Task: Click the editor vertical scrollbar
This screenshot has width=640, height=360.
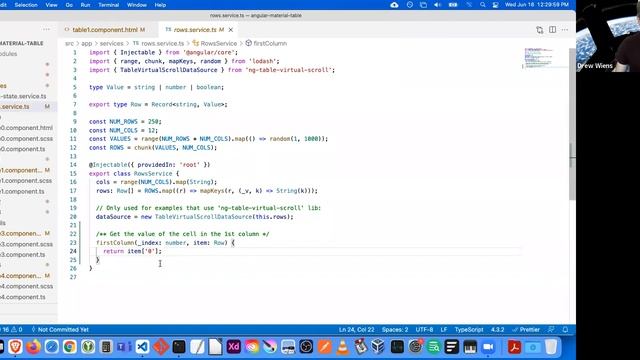Action: [572, 124]
